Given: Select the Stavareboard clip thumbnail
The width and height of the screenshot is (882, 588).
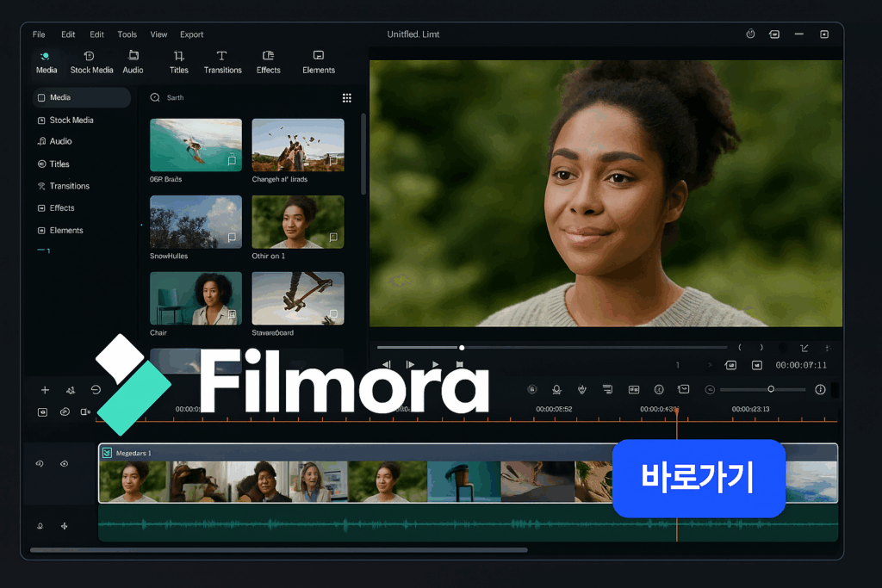Looking at the screenshot, I should [x=298, y=299].
